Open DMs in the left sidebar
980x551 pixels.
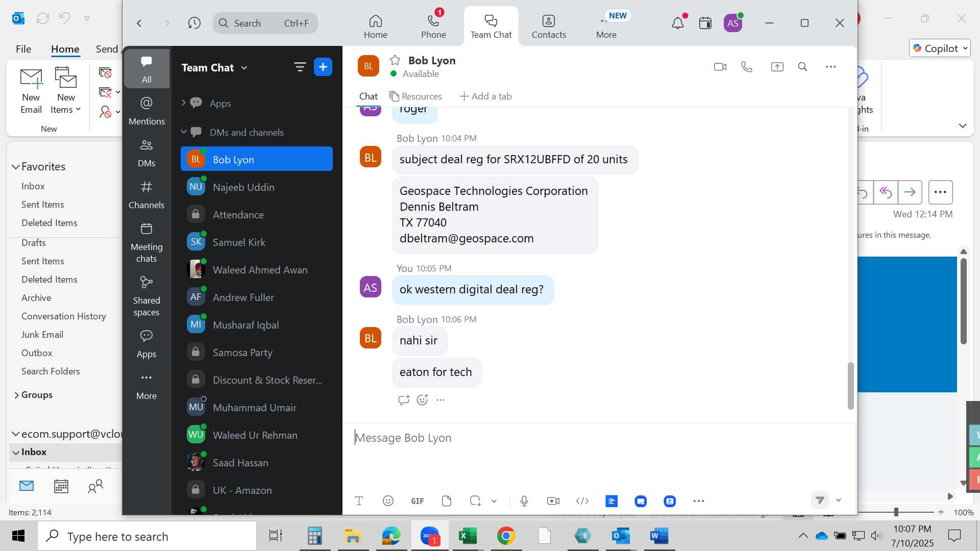pos(146,153)
